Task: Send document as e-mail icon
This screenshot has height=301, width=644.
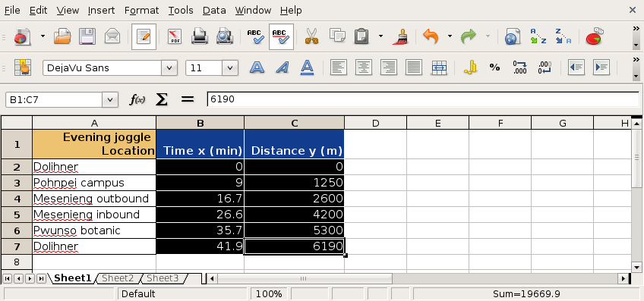Action: pyautogui.click(x=112, y=37)
